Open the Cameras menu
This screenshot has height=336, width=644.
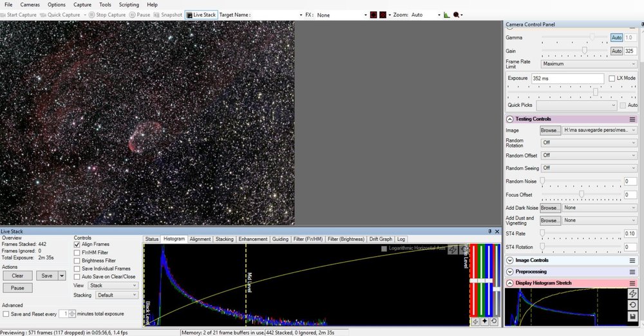30,5
